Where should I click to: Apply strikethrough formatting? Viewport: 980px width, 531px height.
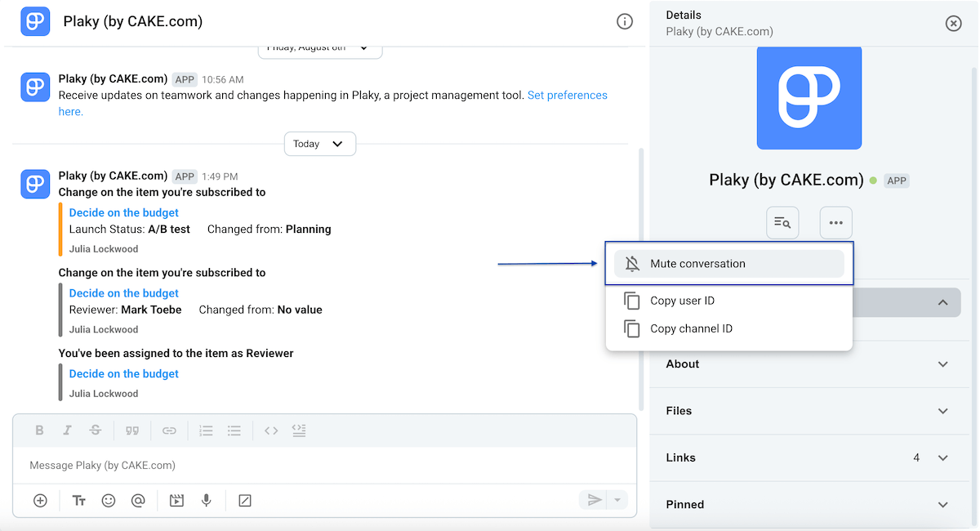96,431
